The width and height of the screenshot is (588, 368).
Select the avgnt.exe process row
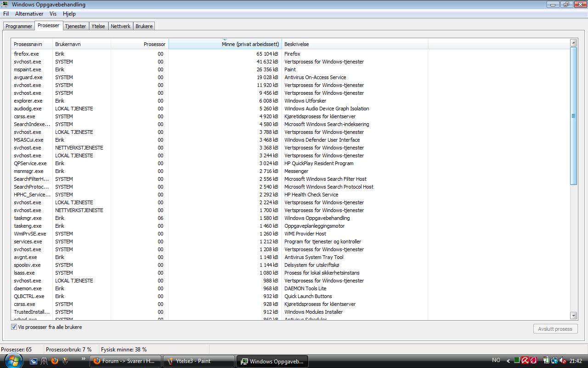[x=290, y=257]
